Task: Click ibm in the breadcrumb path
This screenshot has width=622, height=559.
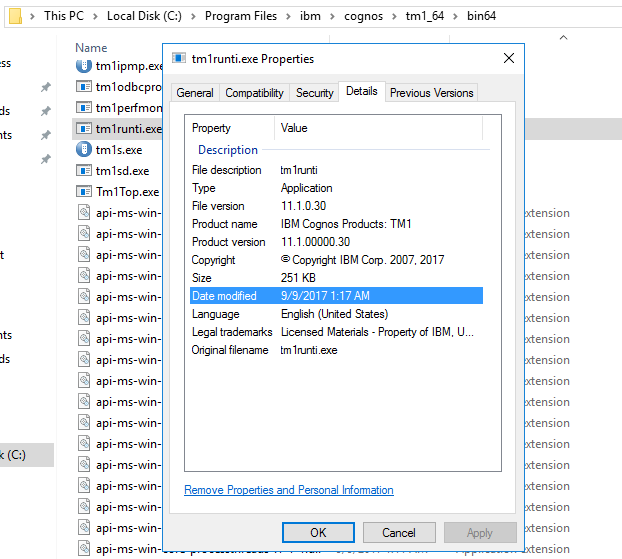Action: coord(310,16)
